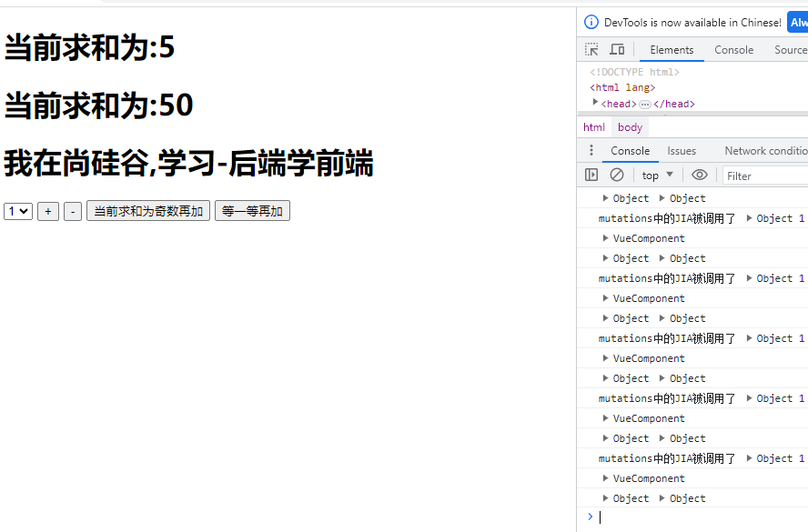
Task: Open the number select dropdown showing 1
Action: (18, 211)
